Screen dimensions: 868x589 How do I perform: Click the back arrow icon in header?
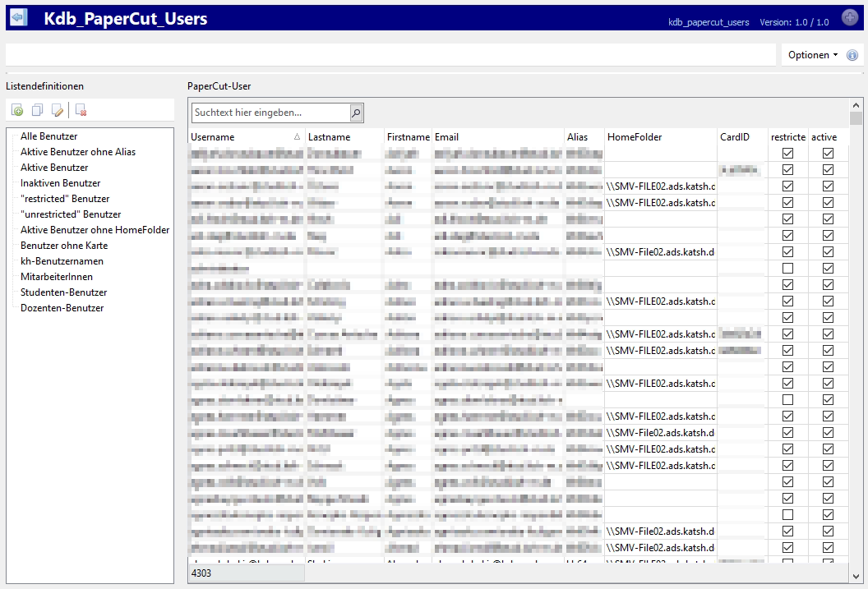(18, 18)
